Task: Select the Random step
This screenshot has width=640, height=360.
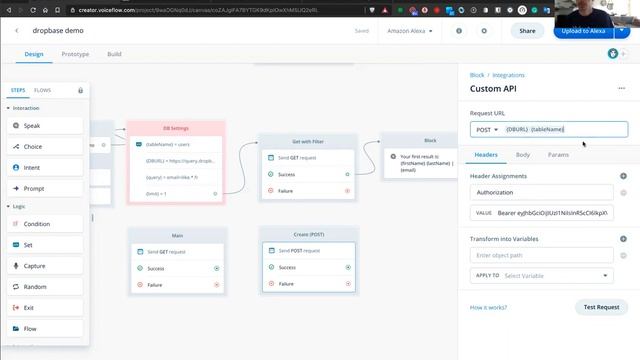Action: click(x=45, y=287)
